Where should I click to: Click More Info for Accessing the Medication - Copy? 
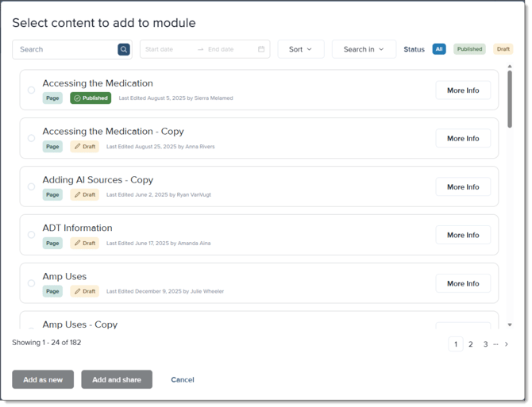pyautogui.click(x=463, y=138)
